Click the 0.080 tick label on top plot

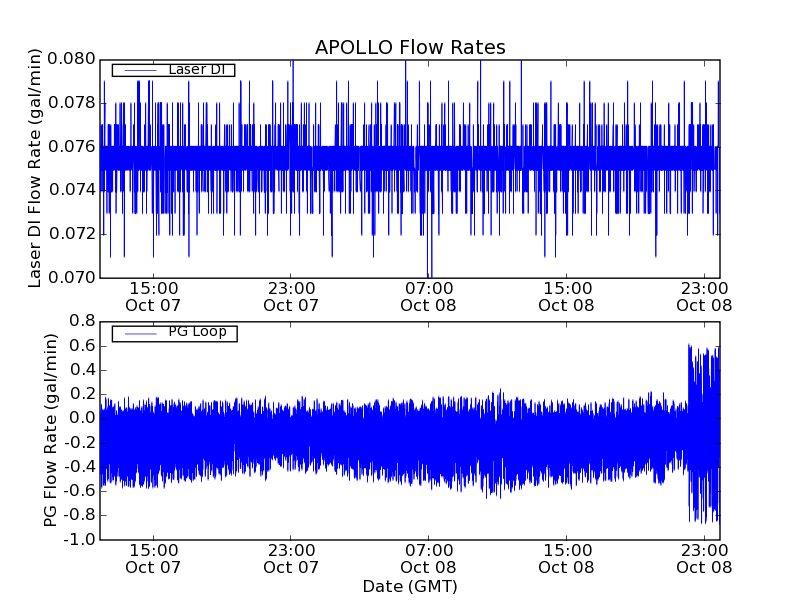(71, 59)
